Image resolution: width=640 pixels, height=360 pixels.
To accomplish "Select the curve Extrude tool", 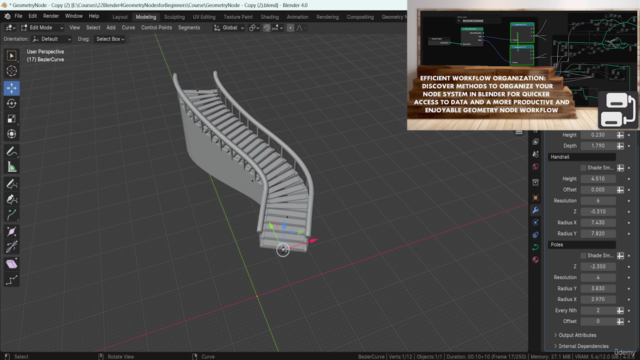I will [x=11, y=215].
